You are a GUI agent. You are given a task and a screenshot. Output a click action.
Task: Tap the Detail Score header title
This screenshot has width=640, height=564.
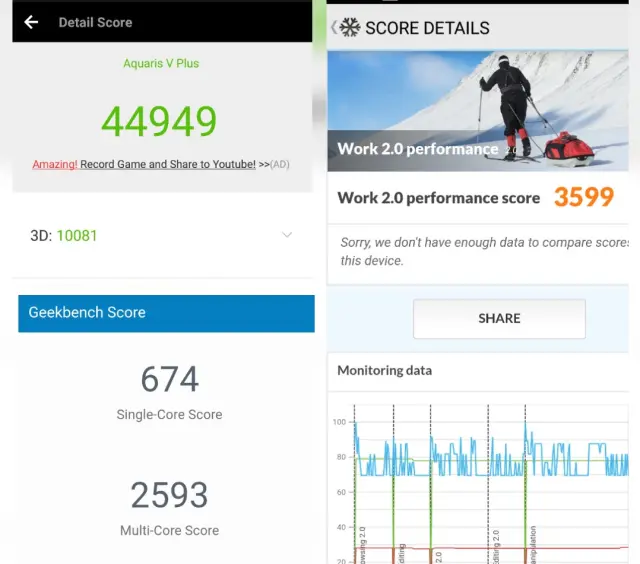(95, 22)
